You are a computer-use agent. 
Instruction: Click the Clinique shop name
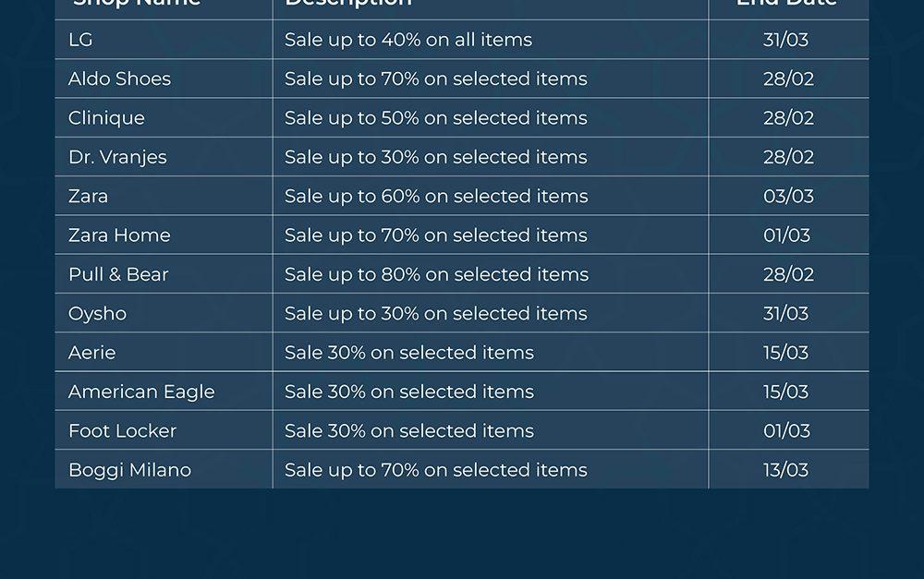click(x=106, y=118)
